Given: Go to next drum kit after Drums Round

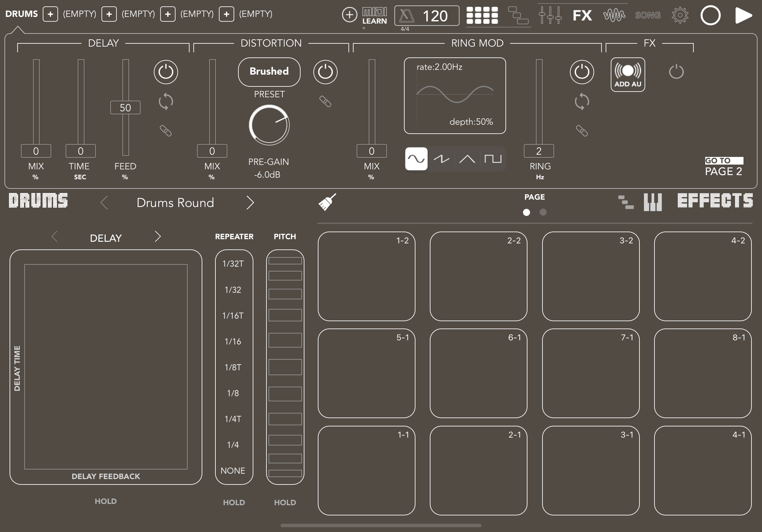Looking at the screenshot, I should (x=250, y=202).
